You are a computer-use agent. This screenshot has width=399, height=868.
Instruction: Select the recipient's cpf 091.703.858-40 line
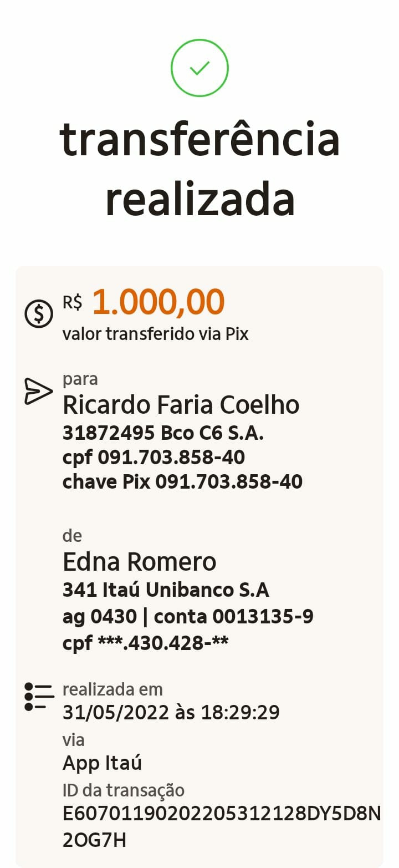(154, 458)
